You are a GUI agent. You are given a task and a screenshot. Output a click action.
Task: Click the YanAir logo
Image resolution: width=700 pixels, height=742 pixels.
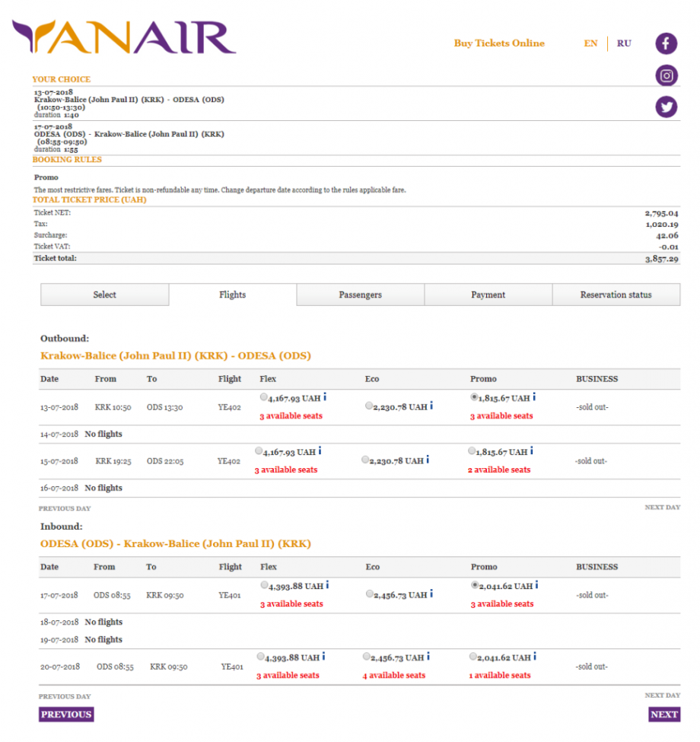click(x=124, y=38)
